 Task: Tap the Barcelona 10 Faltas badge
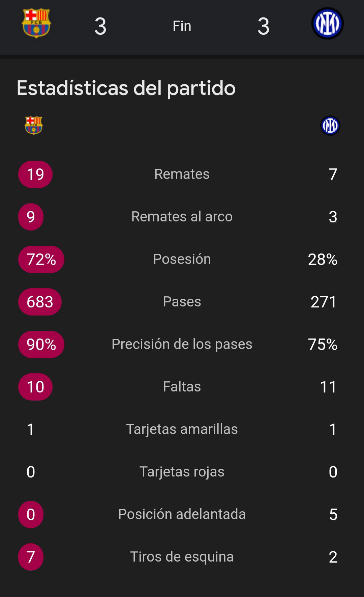point(35,387)
